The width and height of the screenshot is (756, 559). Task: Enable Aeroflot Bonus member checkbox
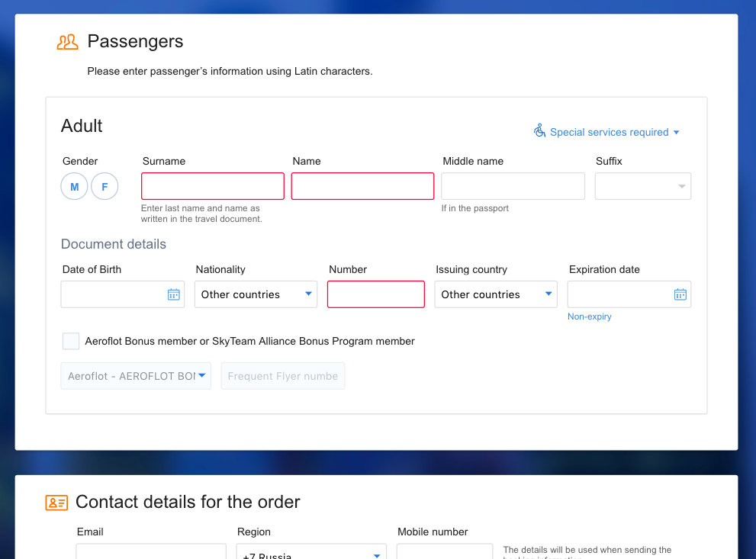(x=71, y=341)
